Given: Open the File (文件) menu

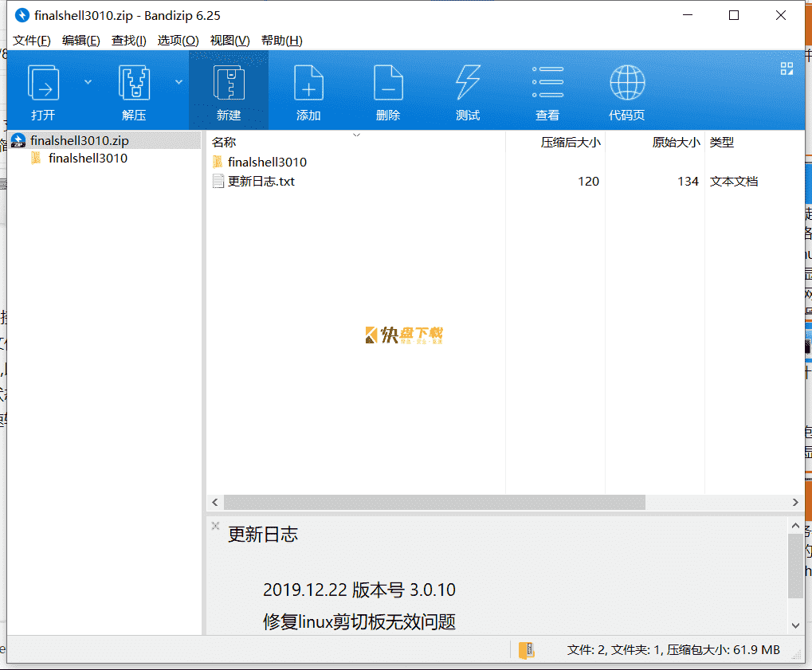Looking at the screenshot, I should pos(32,41).
